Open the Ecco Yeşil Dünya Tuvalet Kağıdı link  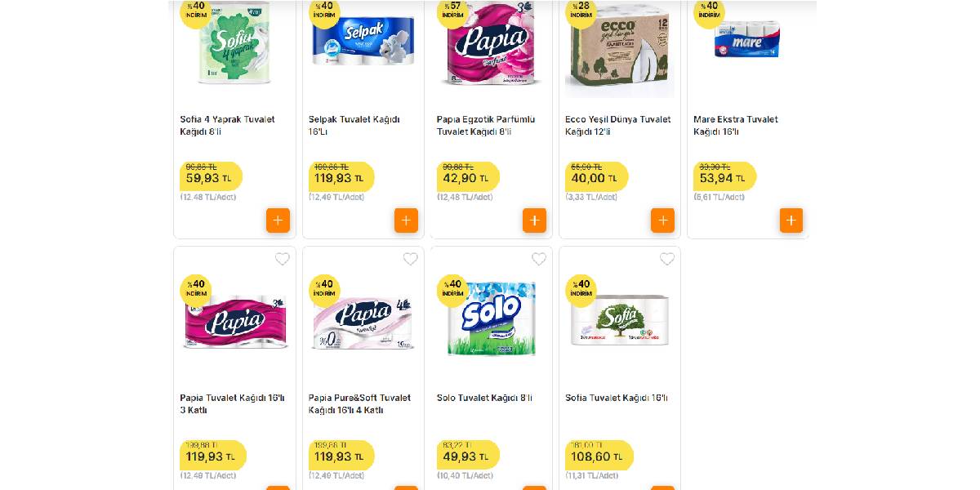pos(618,124)
